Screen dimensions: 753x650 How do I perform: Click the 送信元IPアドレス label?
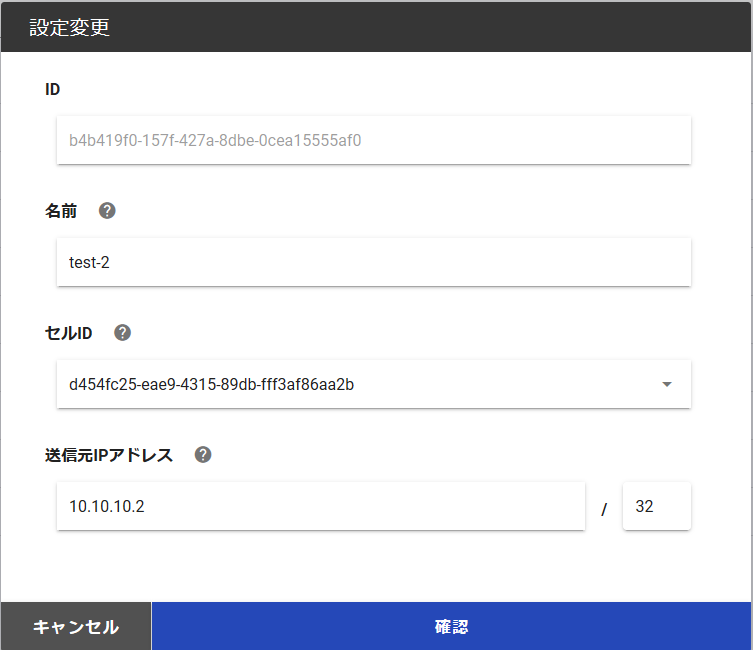(109, 455)
